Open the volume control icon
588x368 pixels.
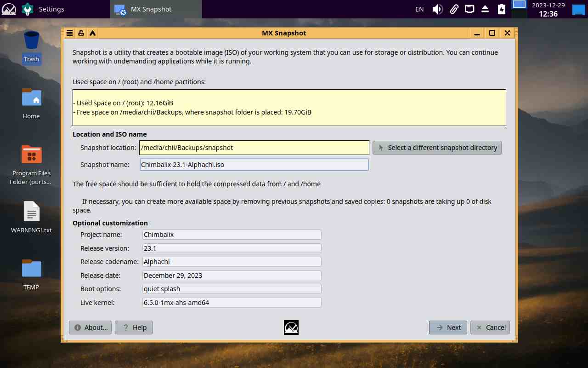(437, 9)
